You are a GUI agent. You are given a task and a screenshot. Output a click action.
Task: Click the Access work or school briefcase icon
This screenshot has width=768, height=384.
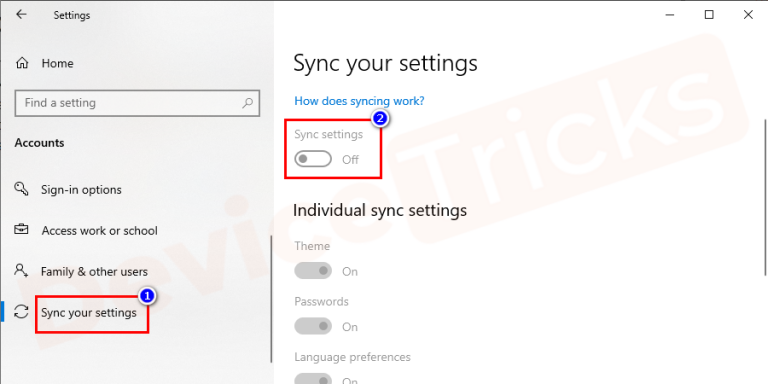click(21, 229)
